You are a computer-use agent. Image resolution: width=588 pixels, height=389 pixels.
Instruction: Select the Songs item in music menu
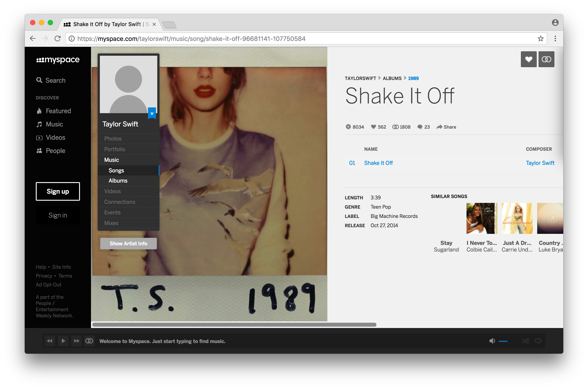(116, 170)
